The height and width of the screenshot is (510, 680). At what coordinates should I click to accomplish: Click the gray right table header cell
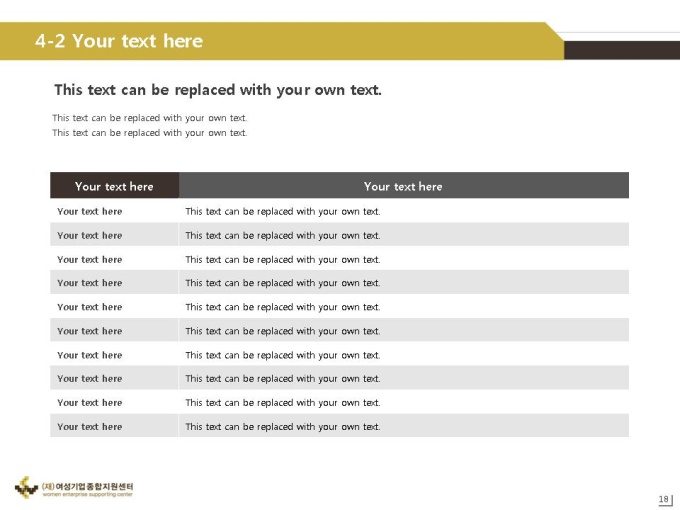404,186
